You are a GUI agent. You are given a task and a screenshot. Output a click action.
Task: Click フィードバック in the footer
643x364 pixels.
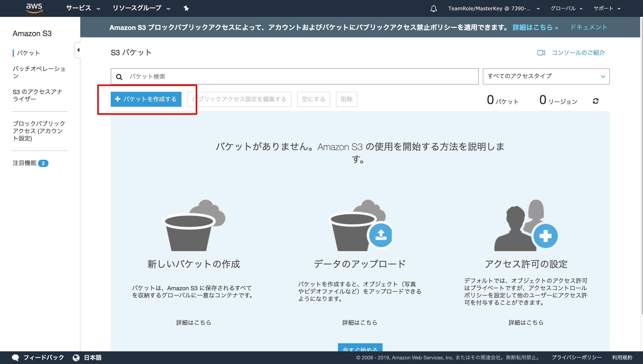tap(44, 357)
